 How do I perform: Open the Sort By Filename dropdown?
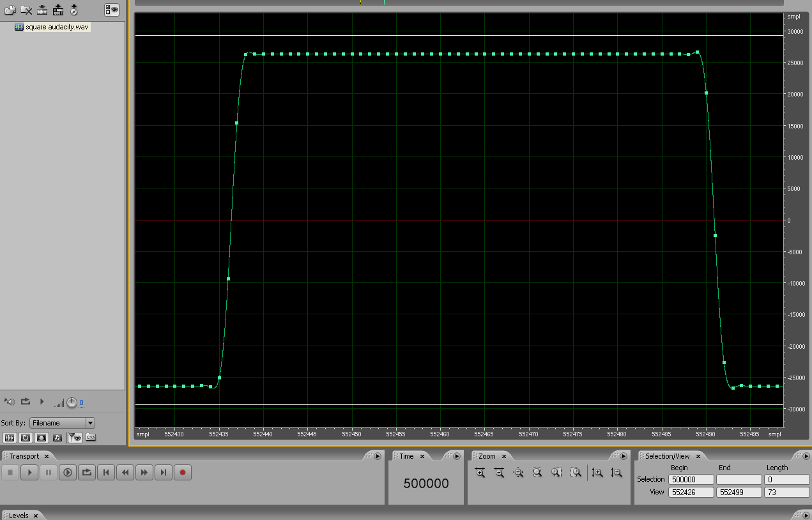[62, 423]
